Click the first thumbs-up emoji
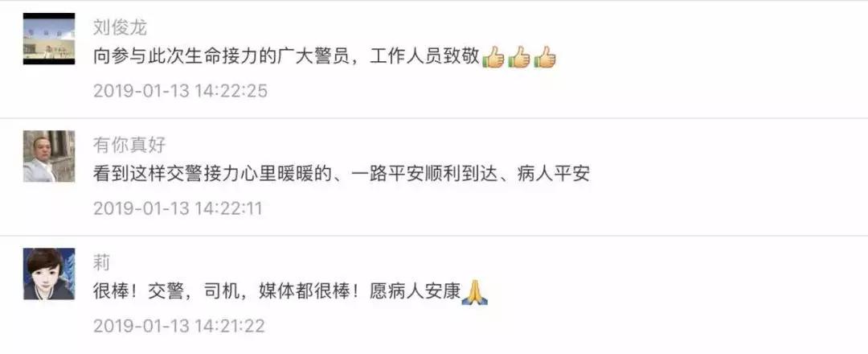The image size is (868, 354). [493, 57]
